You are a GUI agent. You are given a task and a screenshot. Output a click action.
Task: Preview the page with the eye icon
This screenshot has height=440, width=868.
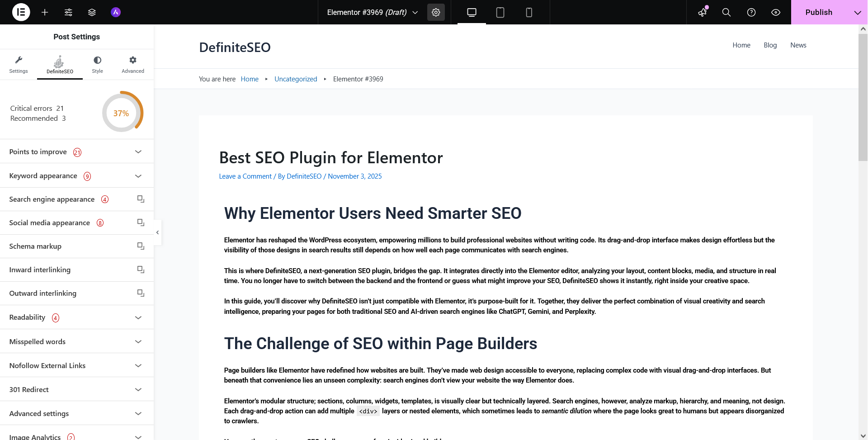click(x=776, y=12)
